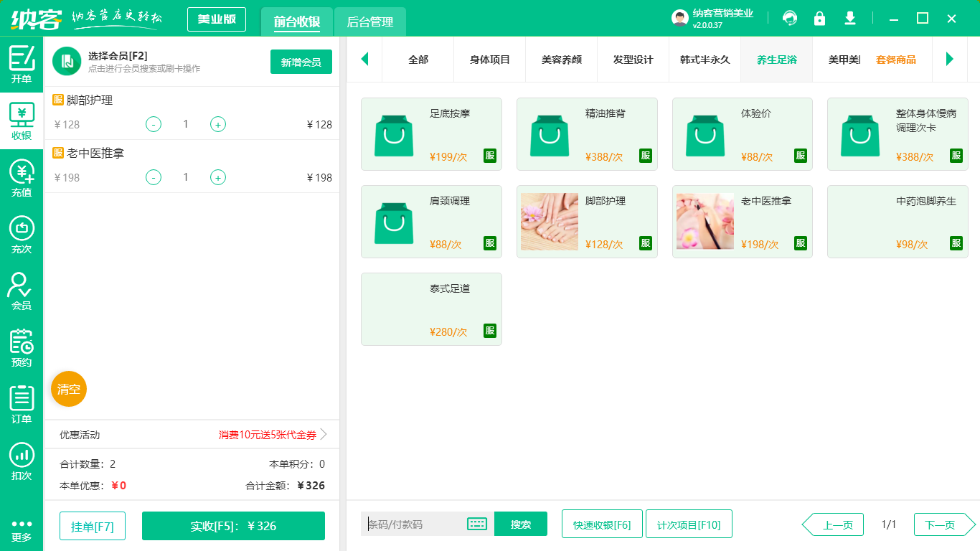Select the 收银 cashier icon
This screenshot has height=551, width=980.
(22, 118)
